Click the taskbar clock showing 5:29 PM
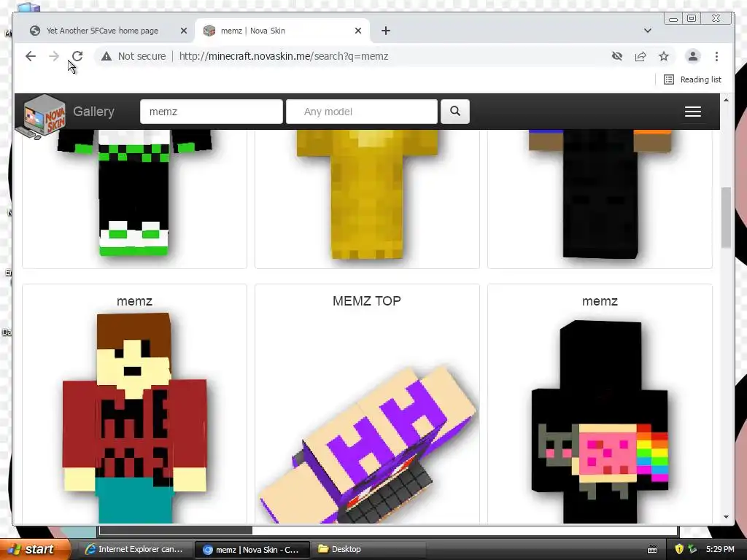 (720, 549)
